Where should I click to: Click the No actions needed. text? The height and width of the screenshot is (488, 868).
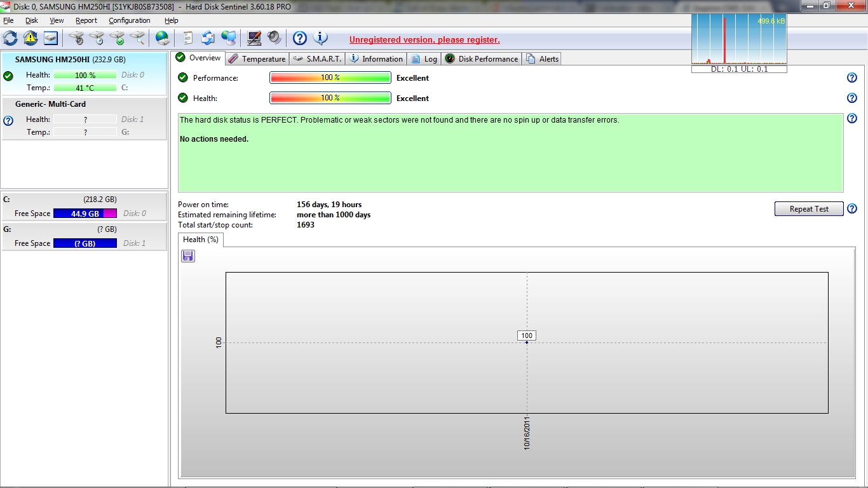point(214,139)
